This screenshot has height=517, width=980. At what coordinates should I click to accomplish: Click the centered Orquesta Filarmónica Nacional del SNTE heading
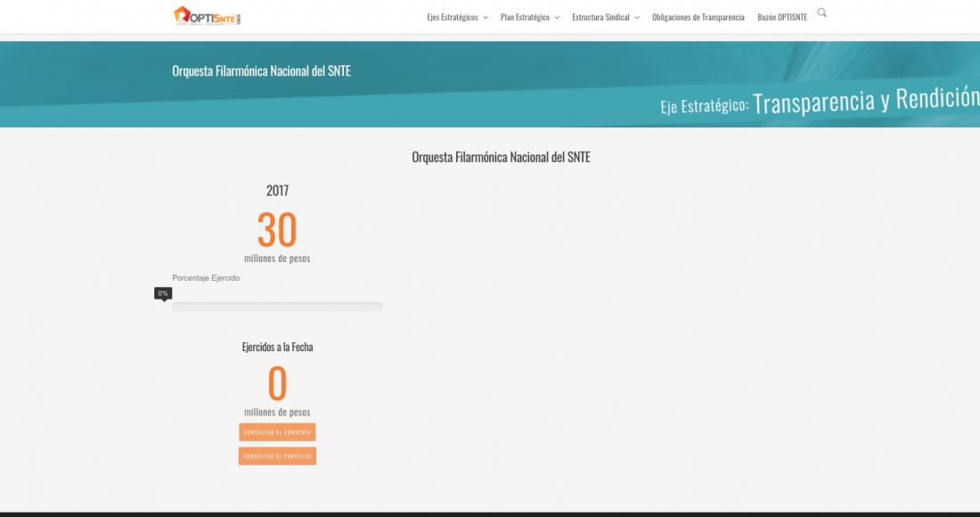pyautogui.click(x=501, y=157)
